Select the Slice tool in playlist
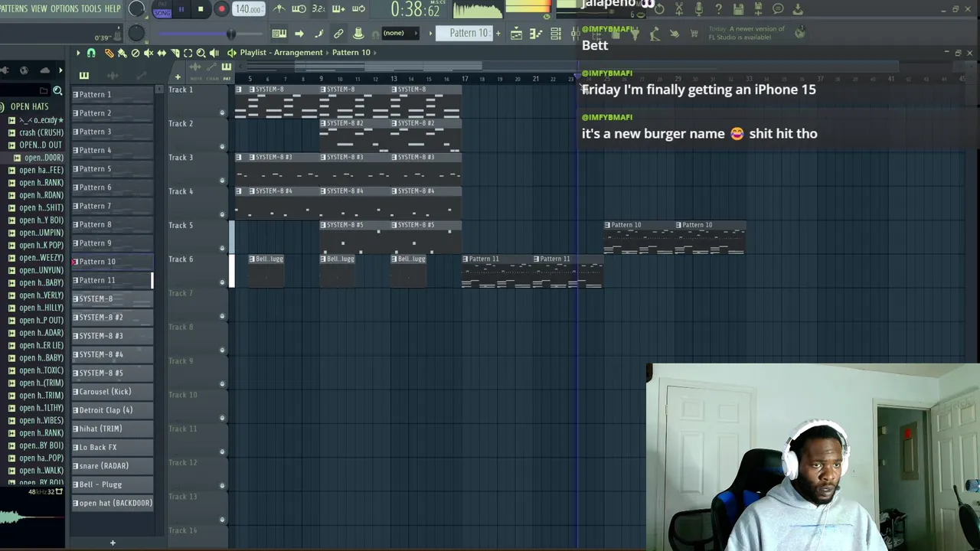The width and height of the screenshot is (980, 551). 175,53
